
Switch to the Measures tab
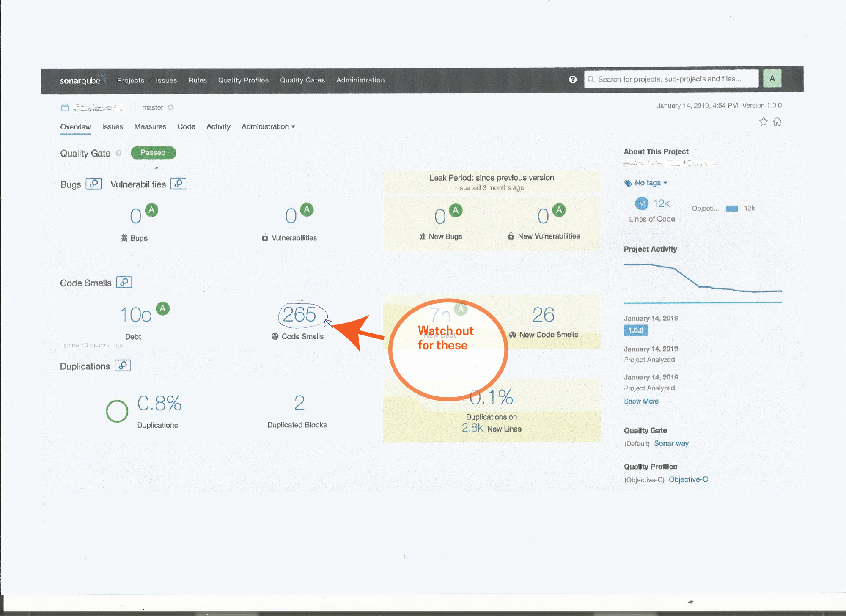[150, 126]
